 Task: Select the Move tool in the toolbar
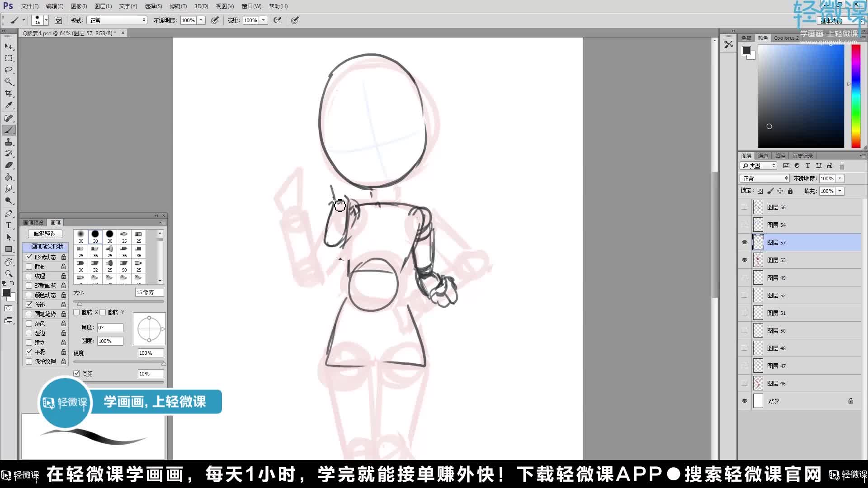tap(9, 47)
